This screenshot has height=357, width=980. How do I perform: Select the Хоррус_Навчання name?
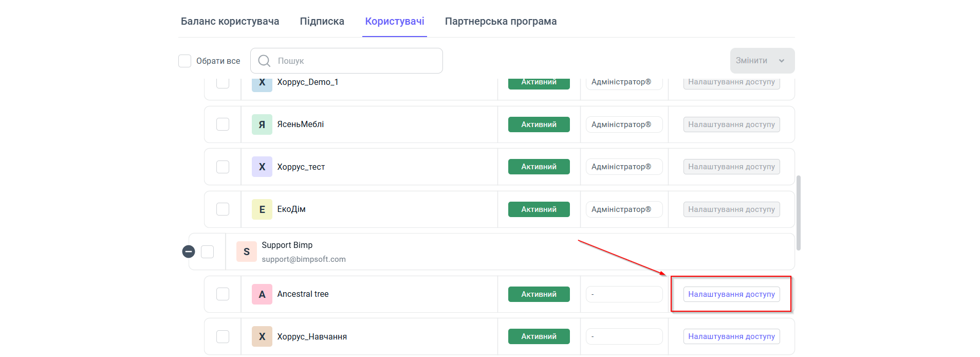pos(312,336)
